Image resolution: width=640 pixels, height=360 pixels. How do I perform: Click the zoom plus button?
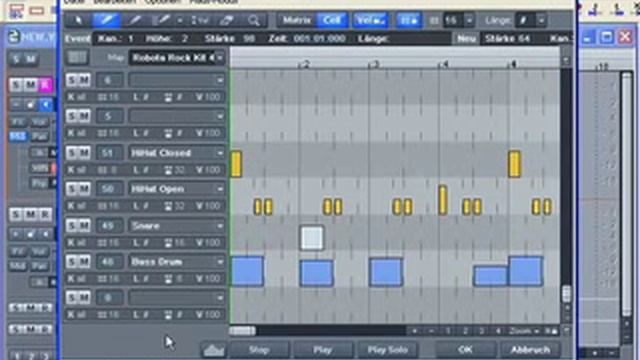[415, 331]
